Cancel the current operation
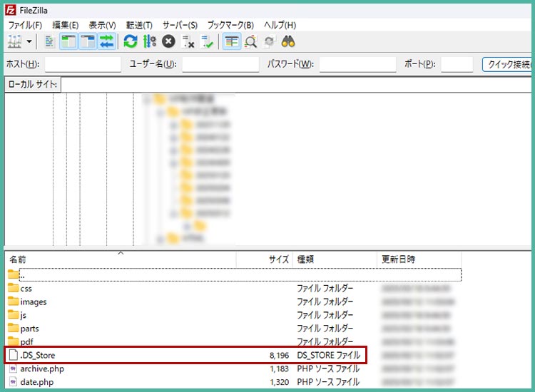This screenshot has height=392, width=535. coord(168,41)
